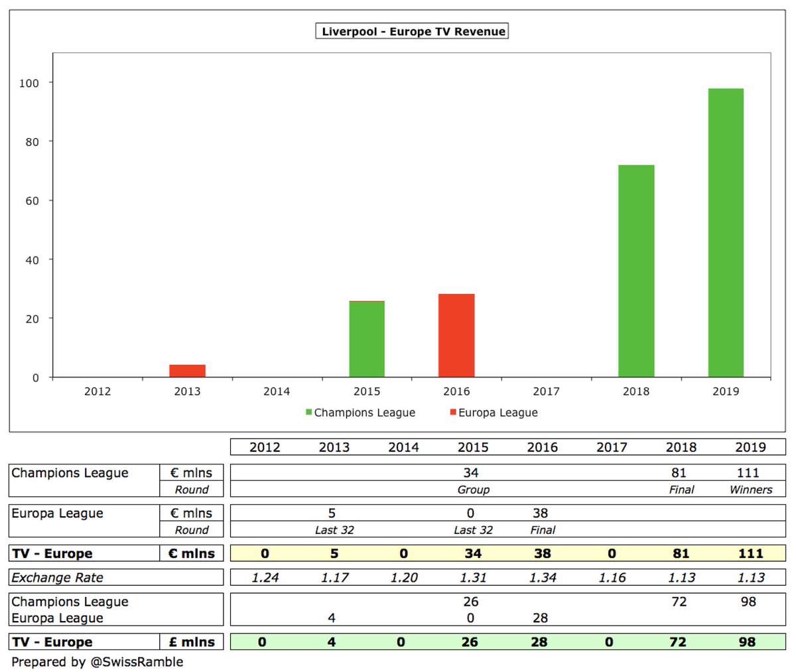Click bold 81 in TV - Europe € row

pyautogui.click(x=681, y=554)
